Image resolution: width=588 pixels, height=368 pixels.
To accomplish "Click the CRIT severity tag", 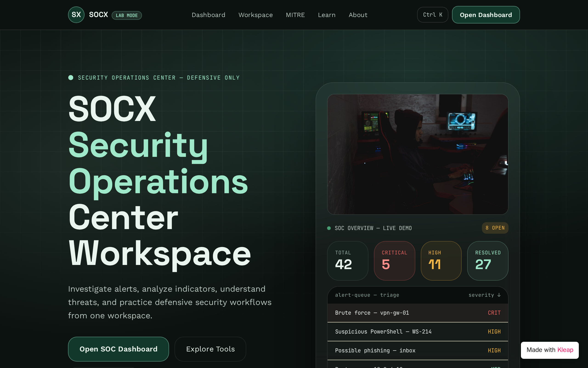I will click(x=494, y=313).
